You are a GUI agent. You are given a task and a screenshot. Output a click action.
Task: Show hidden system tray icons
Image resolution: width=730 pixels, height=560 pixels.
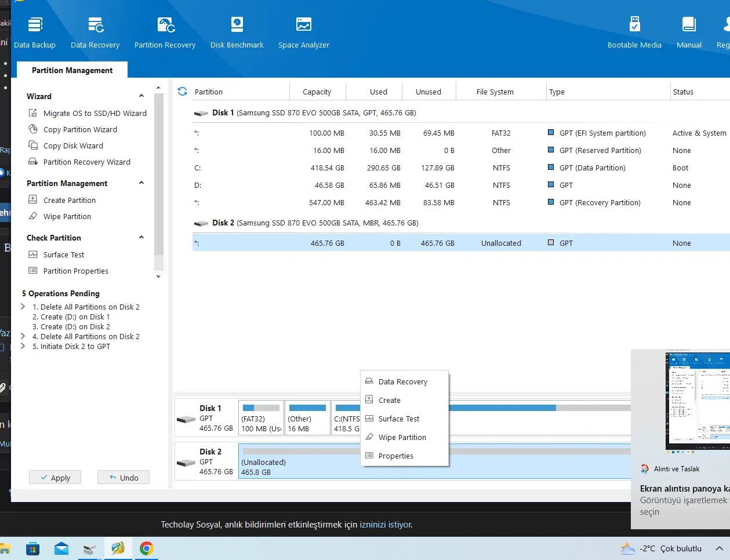click(x=719, y=548)
